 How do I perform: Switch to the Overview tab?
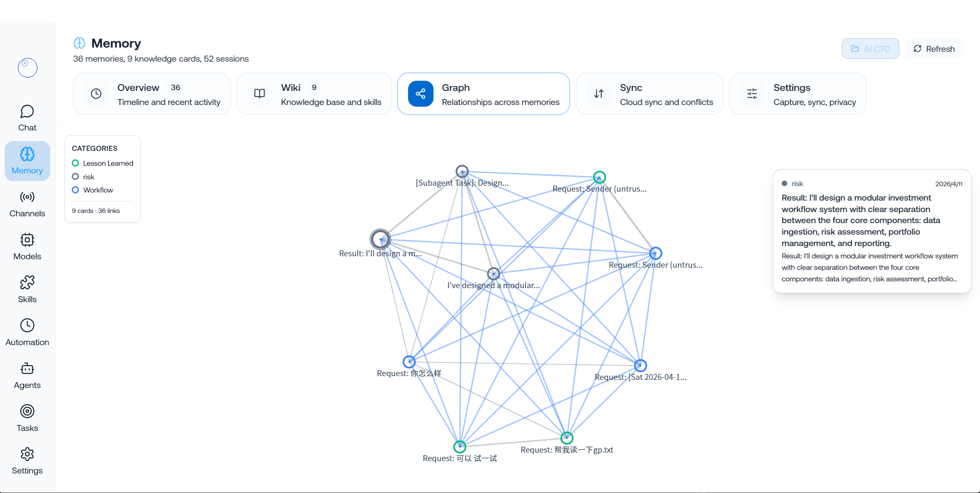click(x=152, y=94)
